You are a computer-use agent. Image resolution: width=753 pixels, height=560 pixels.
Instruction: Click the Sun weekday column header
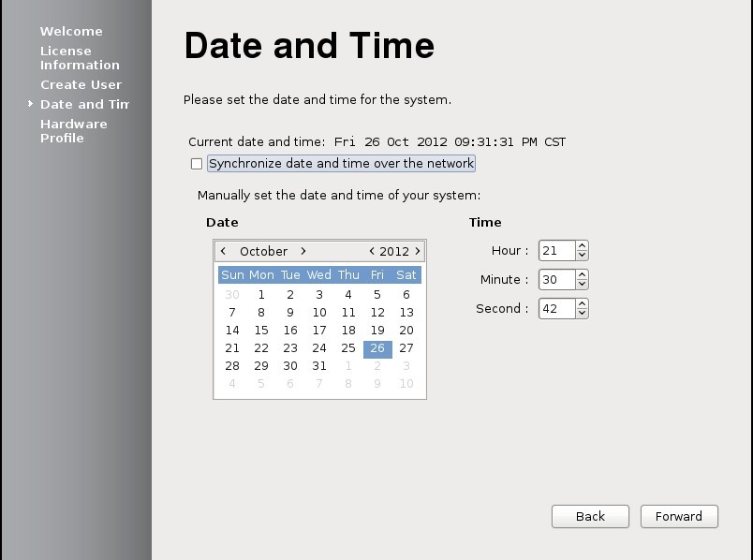point(232,274)
